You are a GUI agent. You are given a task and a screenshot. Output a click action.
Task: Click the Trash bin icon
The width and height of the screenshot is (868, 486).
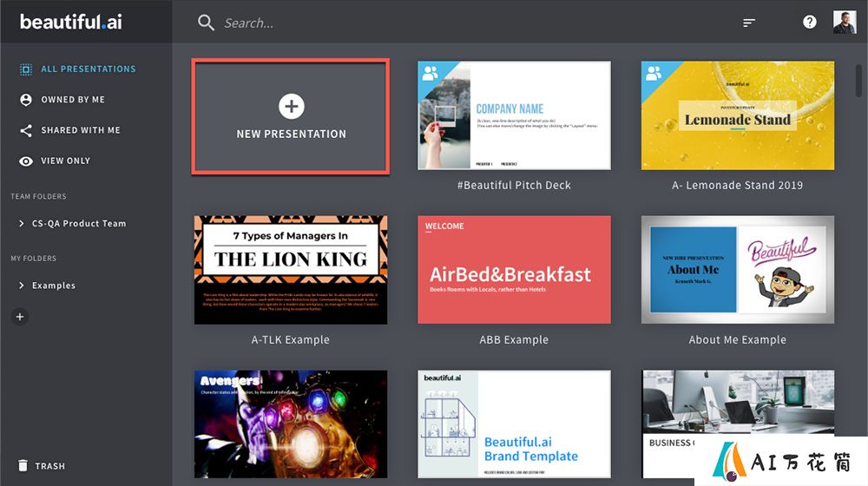(x=23, y=465)
